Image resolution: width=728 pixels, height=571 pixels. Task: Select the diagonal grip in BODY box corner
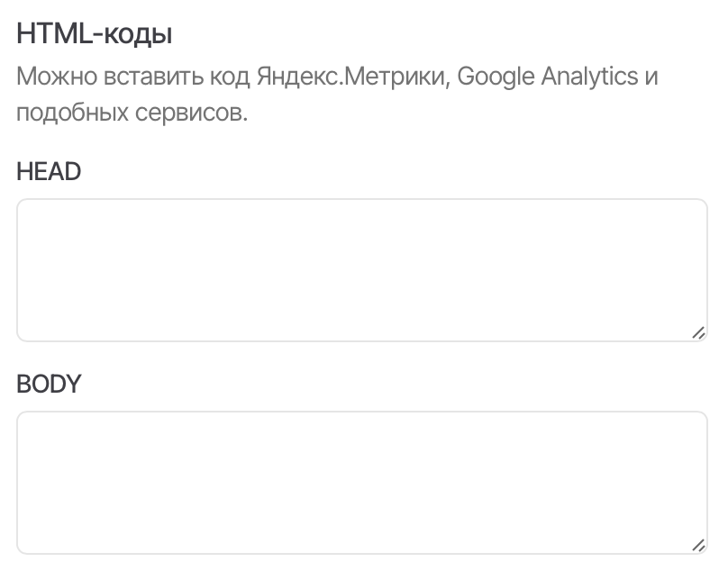tap(698, 545)
